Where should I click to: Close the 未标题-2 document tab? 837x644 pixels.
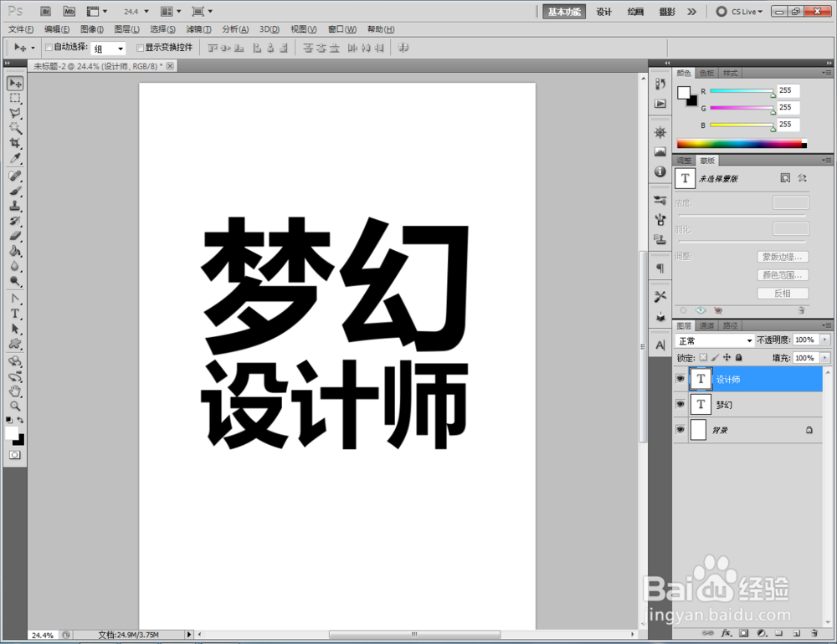coord(170,65)
